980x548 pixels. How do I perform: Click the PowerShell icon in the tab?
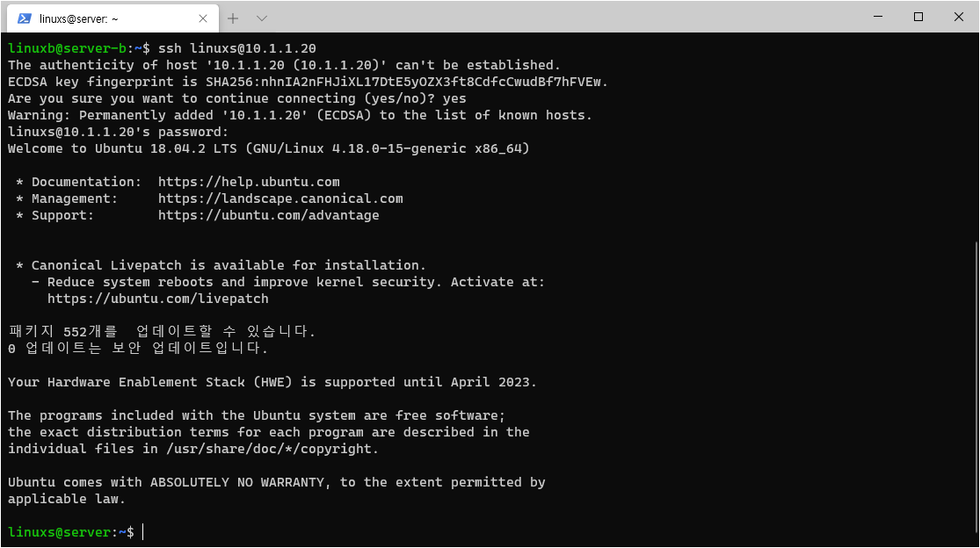click(x=25, y=18)
